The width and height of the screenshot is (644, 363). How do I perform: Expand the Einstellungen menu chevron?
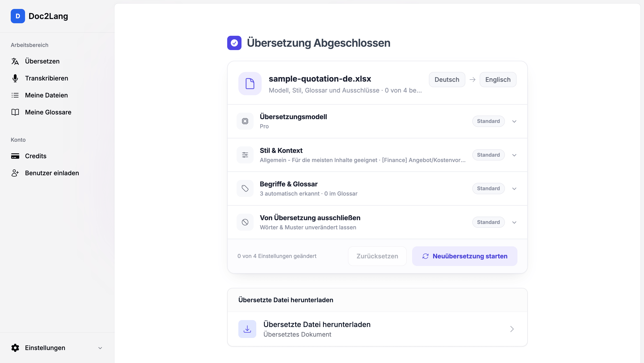click(x=100, y=348)
